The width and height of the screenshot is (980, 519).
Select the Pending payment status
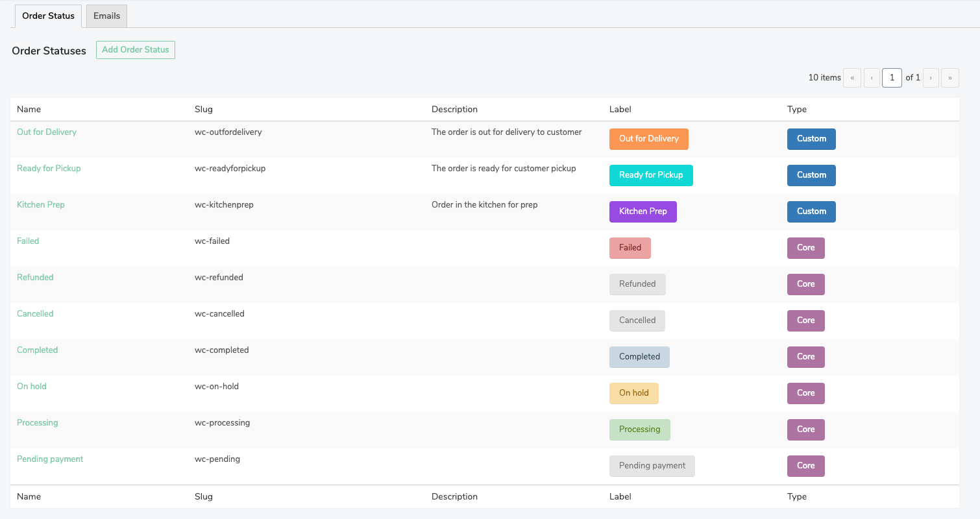(x=49, y=459)
